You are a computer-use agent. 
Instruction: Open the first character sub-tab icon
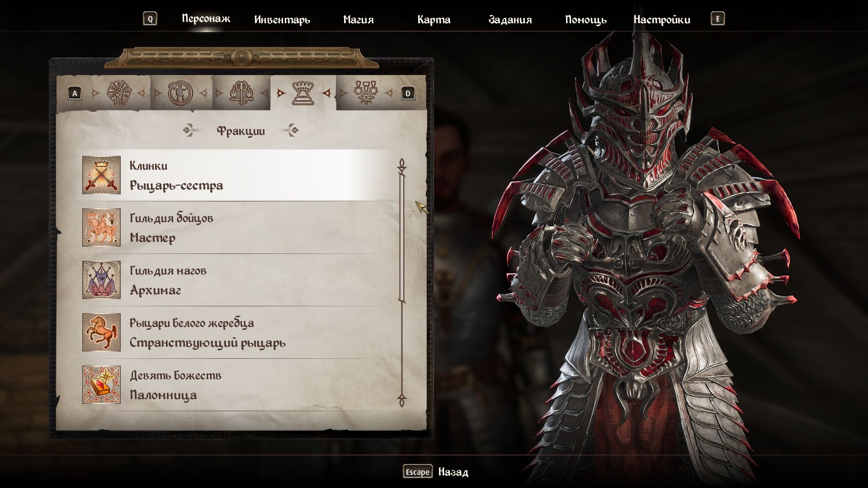coord(118,93)
